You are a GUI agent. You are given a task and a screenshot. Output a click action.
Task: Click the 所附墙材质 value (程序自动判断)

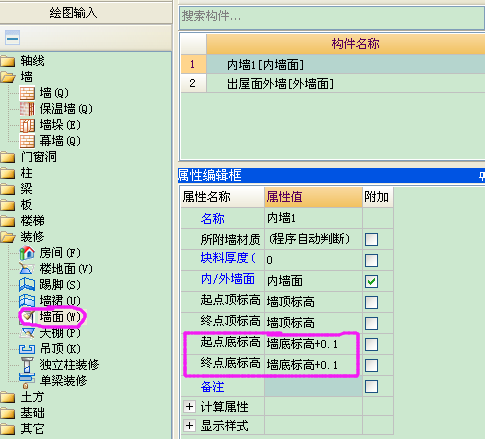click(313, 239)
